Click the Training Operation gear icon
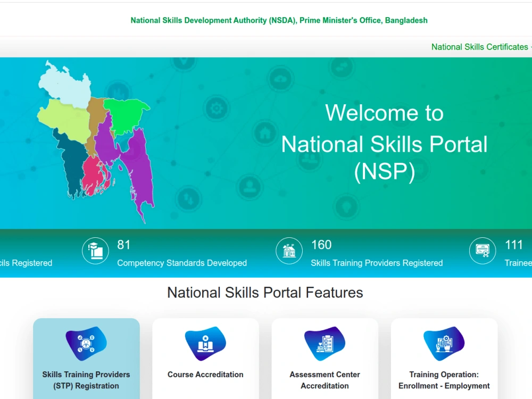Image resolution: width=532 pixels, height=399 pixels. (x=444, y=343)
